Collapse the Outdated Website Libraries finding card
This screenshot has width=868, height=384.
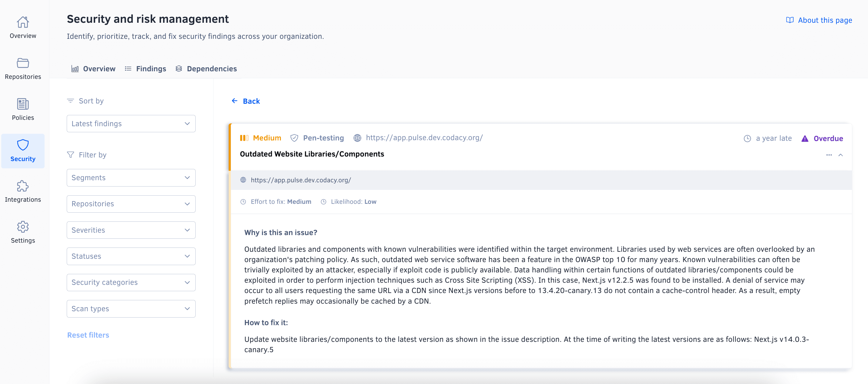click(x=841, y=155)
